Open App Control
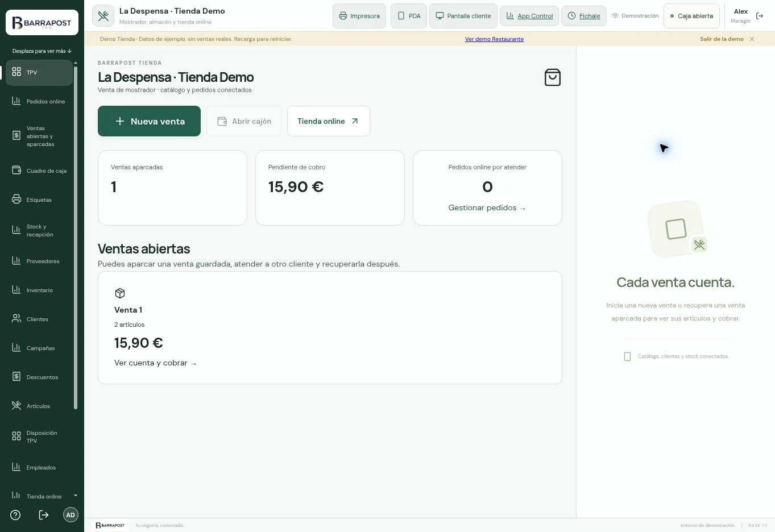Image resolution: width=775 pixels, height=532 pixels. tap(529, 16)
